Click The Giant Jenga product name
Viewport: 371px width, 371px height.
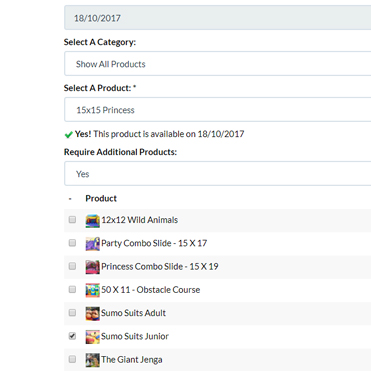[132, 360]
